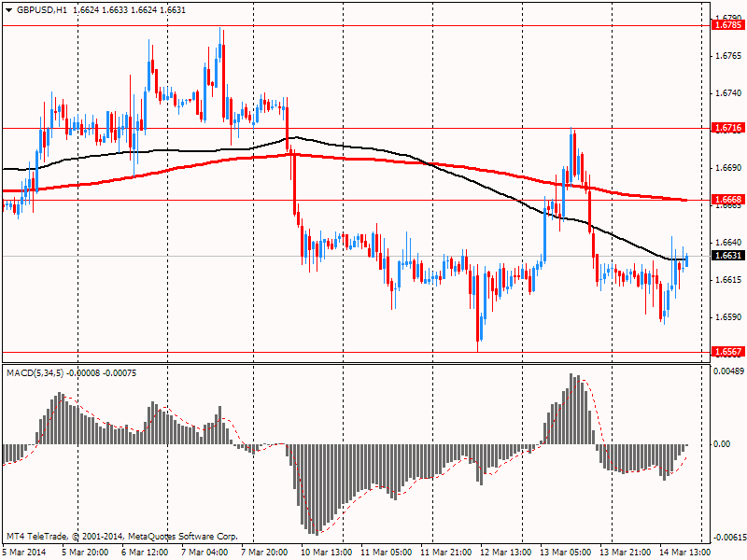Click the 0.00 MACD zero level value

[722, 444]
